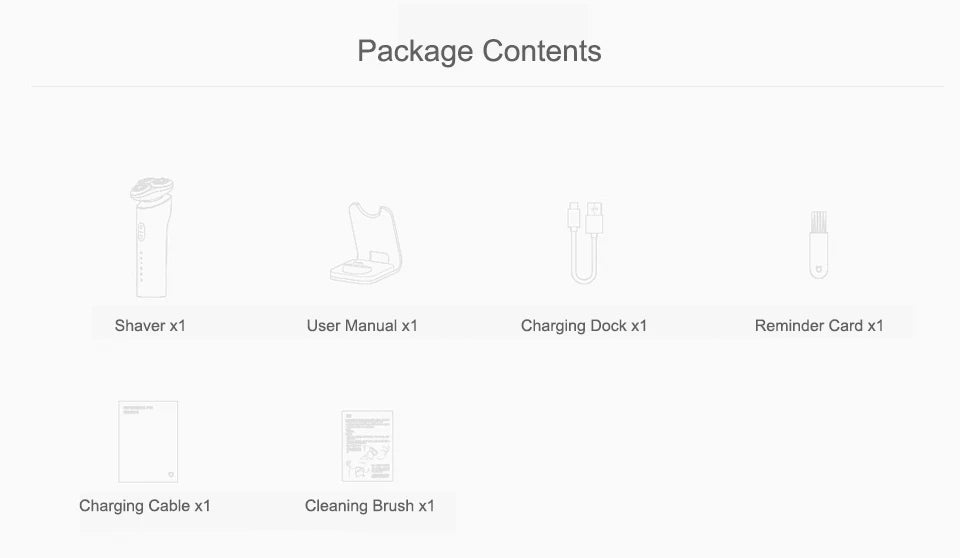Click the "User Manual x1" label
Screen dimensions: 960x558
pyautogui.click(x=362, y=326)
